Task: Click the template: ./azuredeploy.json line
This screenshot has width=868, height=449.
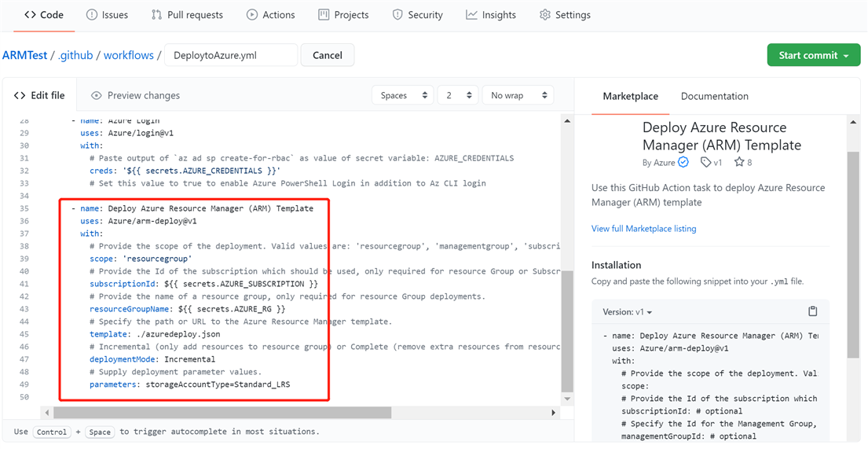Action: 155,334
